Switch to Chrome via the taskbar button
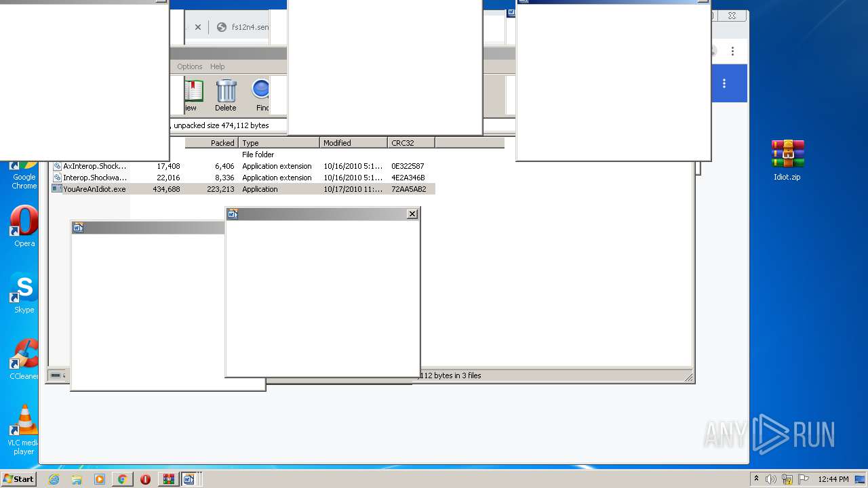868x488 pixels. [122, 479]
